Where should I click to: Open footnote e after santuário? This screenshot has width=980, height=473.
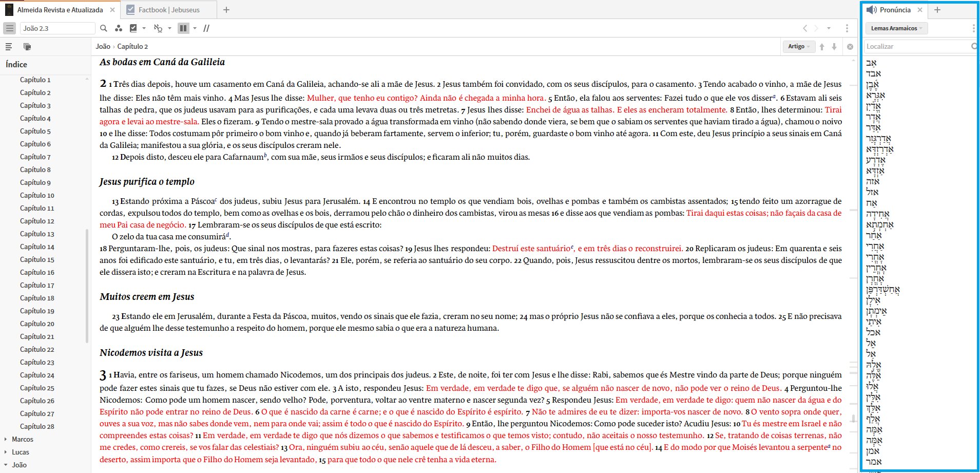[x=572, y=247]
